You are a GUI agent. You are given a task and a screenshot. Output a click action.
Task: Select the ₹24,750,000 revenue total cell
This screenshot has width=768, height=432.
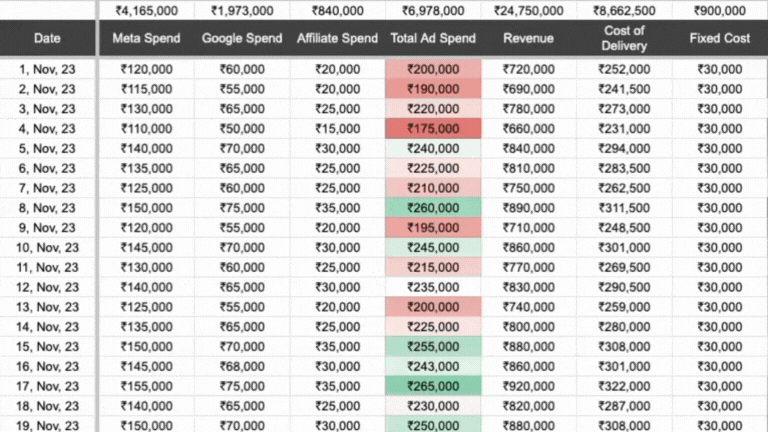[x=529, y=11]
